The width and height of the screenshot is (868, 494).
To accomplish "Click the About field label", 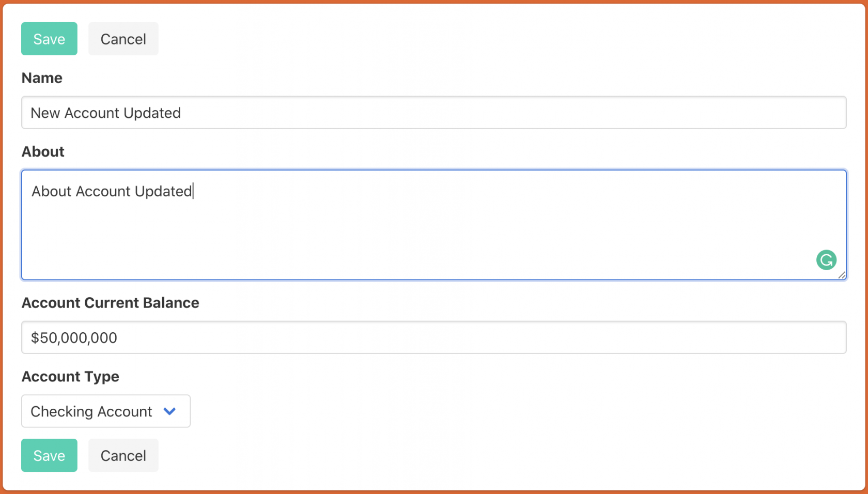I will pyautogui.click(x=43, y=152).
